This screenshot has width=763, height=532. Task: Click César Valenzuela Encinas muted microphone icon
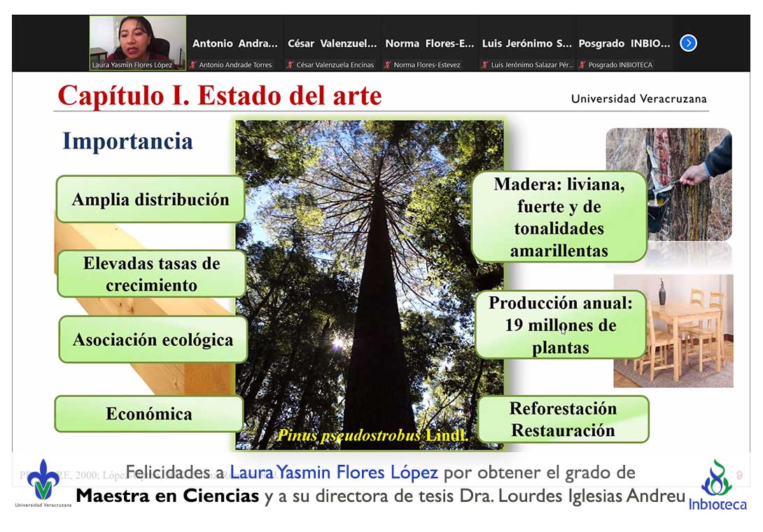coord(290,65)
